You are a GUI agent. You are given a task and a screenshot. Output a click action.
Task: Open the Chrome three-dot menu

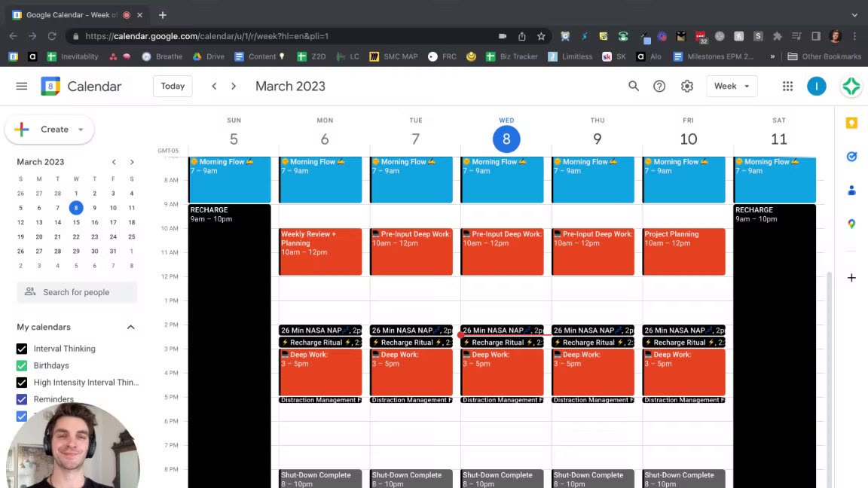click(x=854, y=36)
